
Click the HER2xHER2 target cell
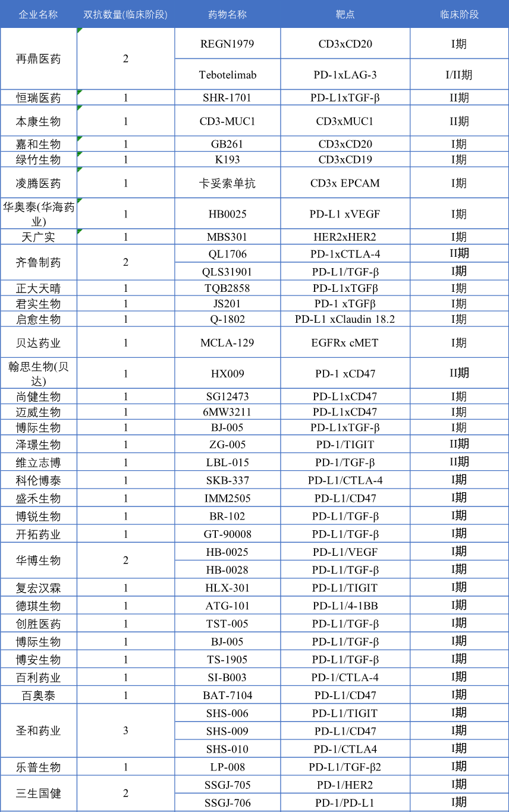tap(345, 237)
